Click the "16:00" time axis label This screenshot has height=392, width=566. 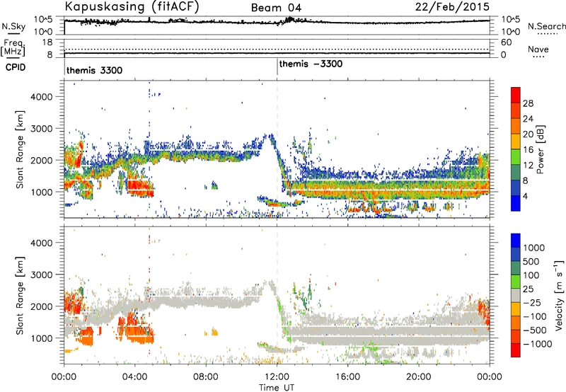[347, 377]
